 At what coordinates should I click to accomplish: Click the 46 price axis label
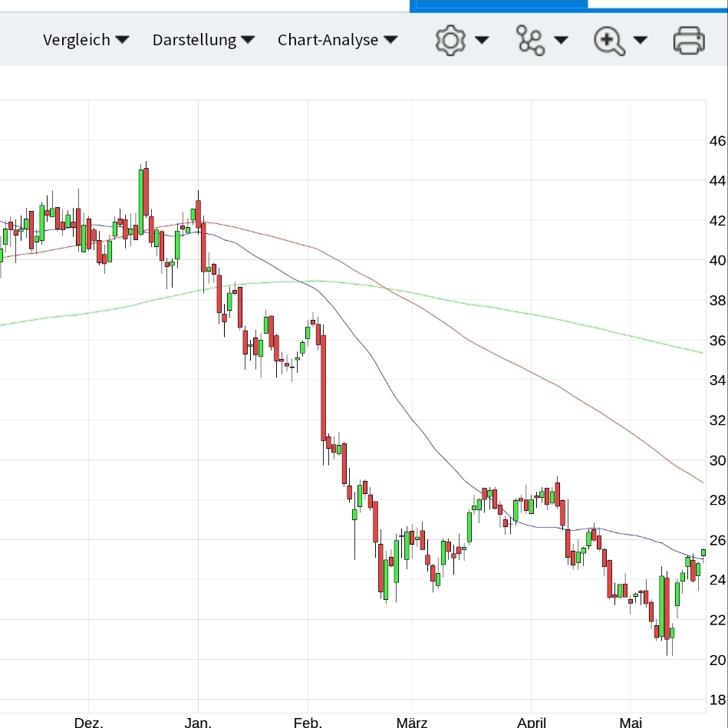pos(717,140)
